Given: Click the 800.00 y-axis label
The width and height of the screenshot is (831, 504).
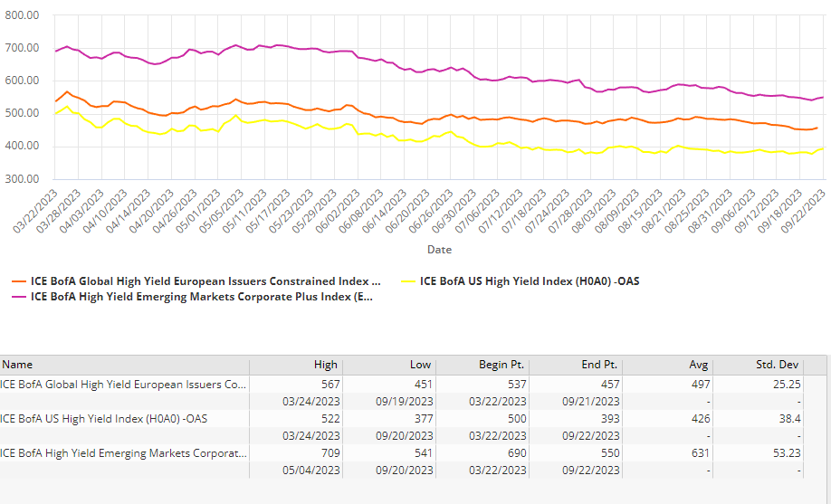Looking at the screenshot, I should click(22, 15).
